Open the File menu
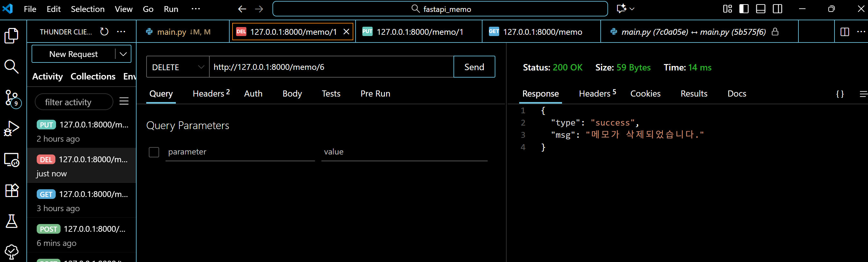This screenshot has height=262, width=868. pos(30,9)
